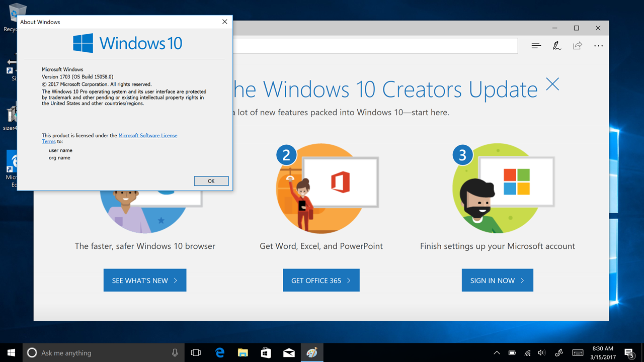
Task: Open Action Center to view notifications
Action: click(x=629, y=352)
